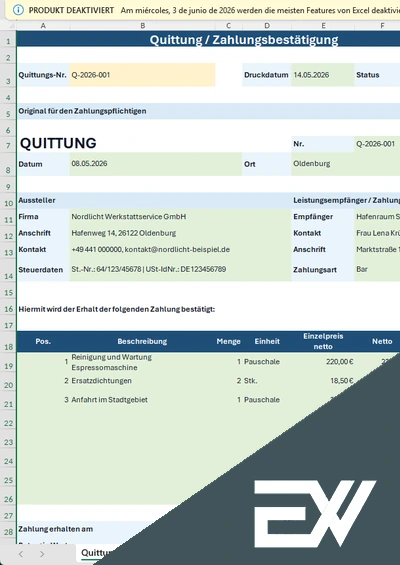The image size is (400, 565).
Task: Select the date cell 08.05.2026
Action: coord(156,164)
